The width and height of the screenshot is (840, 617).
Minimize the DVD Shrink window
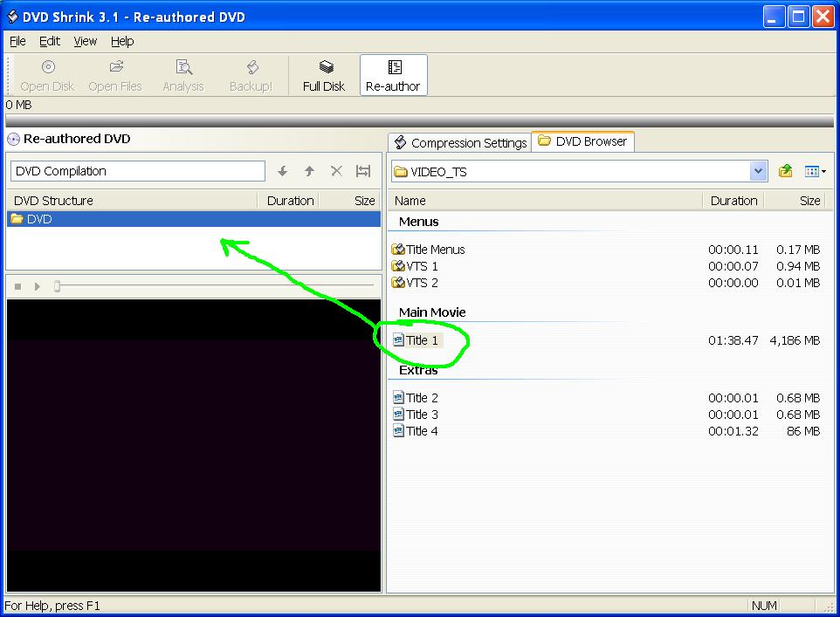pos(773,17)
